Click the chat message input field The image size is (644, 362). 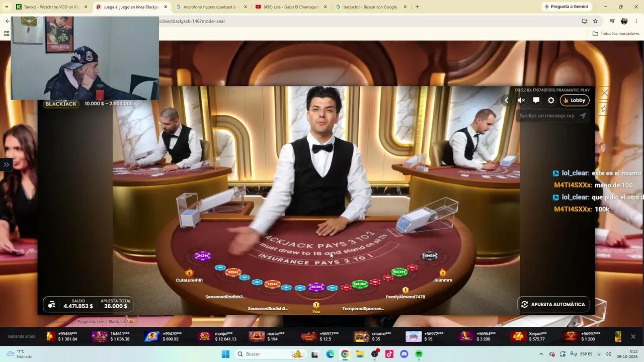coord(547,116)
